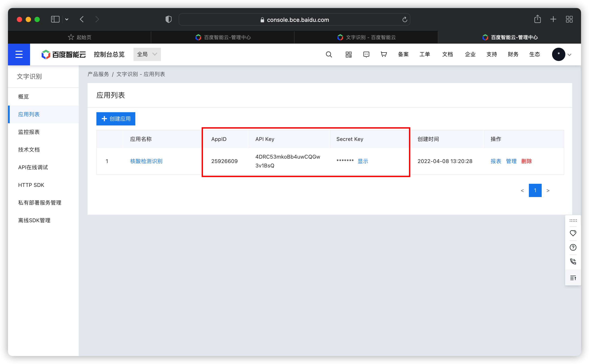Open the help question mark icon
This screenshot has height=364, width=589.
click(573, 247)
